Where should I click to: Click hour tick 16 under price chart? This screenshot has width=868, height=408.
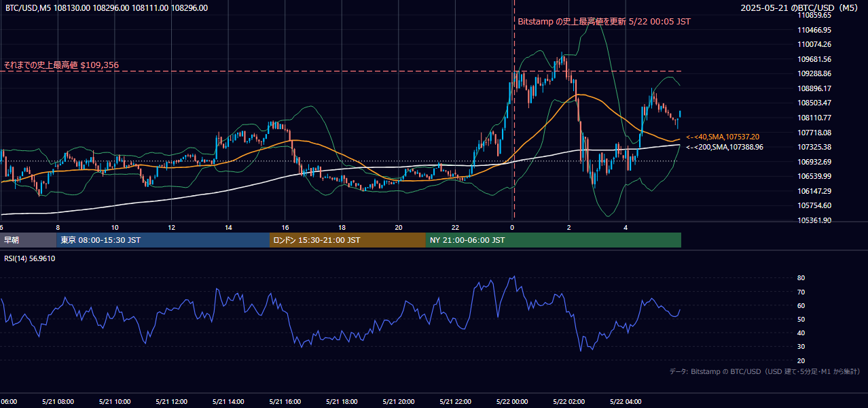coord(285,228)
